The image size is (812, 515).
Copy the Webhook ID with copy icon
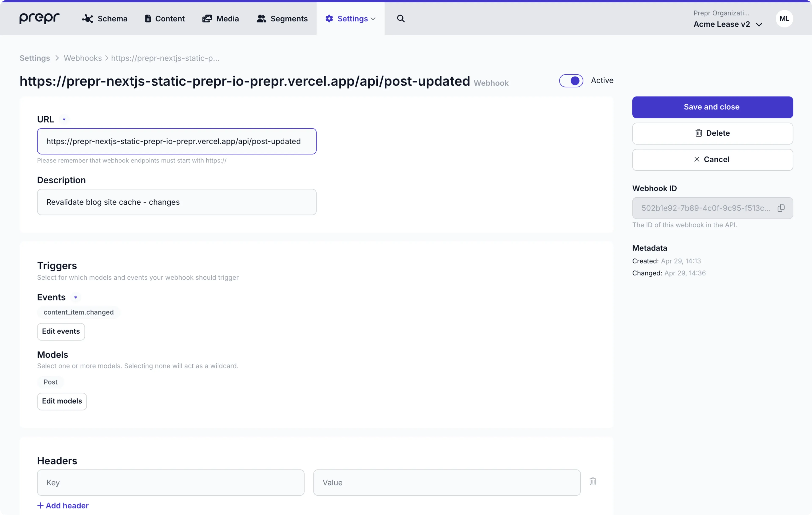[781, 208]
